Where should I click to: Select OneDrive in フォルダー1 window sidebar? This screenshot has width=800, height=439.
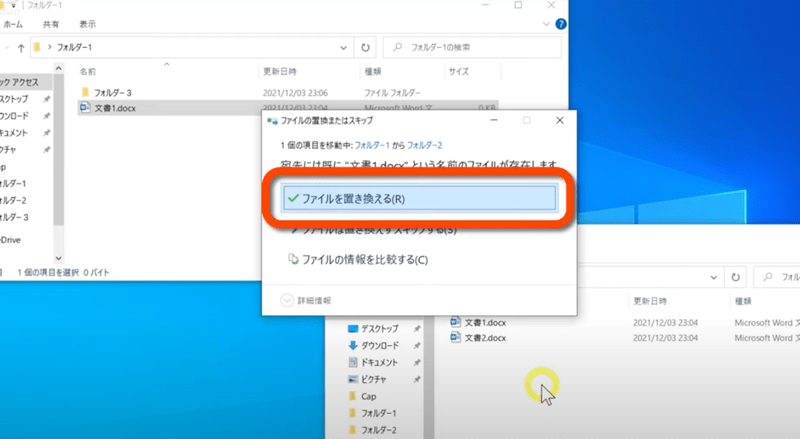(10, 239)
